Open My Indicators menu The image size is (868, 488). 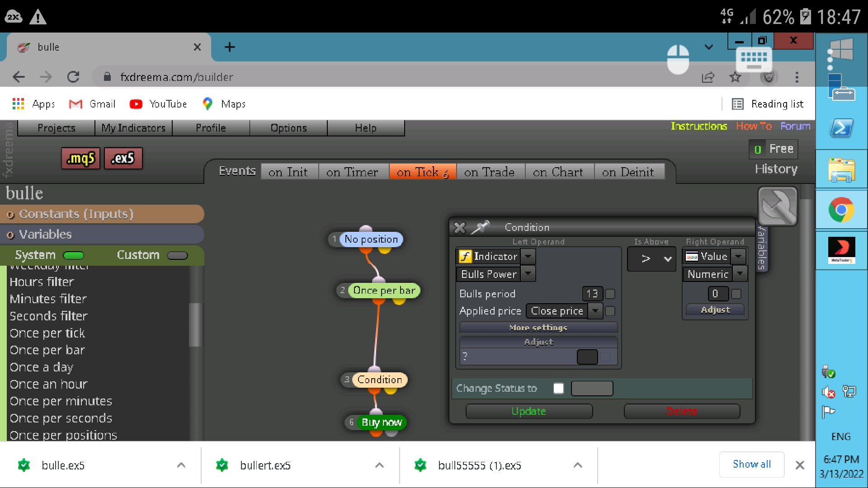[133, 128]
